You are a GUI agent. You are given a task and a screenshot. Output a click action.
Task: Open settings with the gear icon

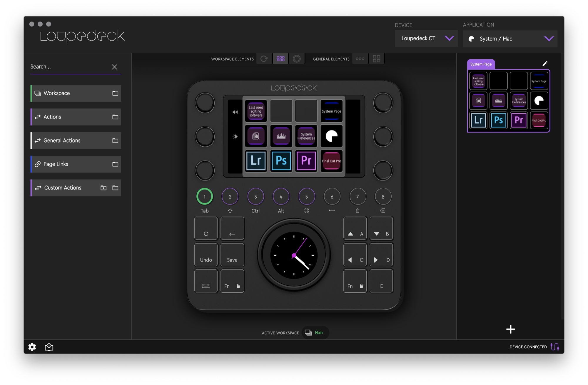[x=32, y=347]
